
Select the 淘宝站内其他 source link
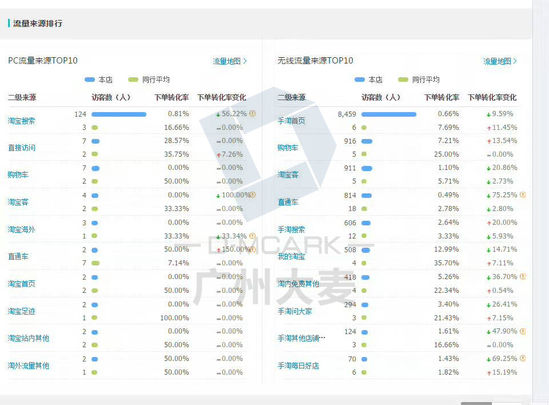[28, 338]
